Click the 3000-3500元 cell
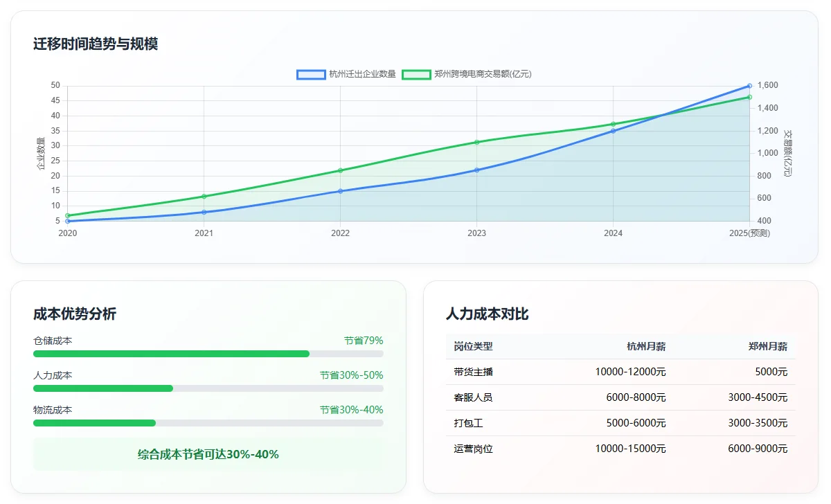Viewport: 831px width, 504px height. [758, 423]
